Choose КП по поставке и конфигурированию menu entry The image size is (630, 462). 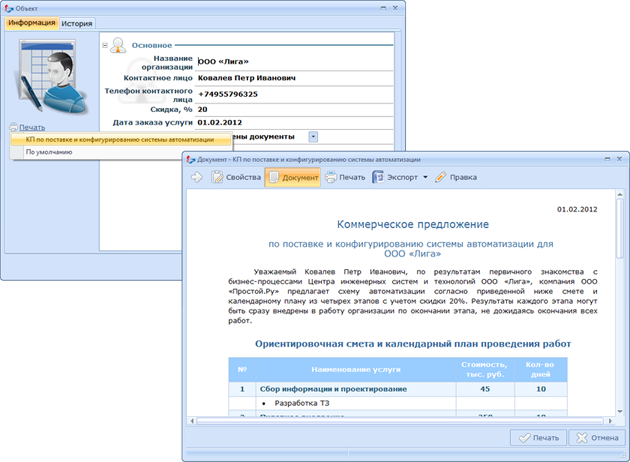coord(121,139)
